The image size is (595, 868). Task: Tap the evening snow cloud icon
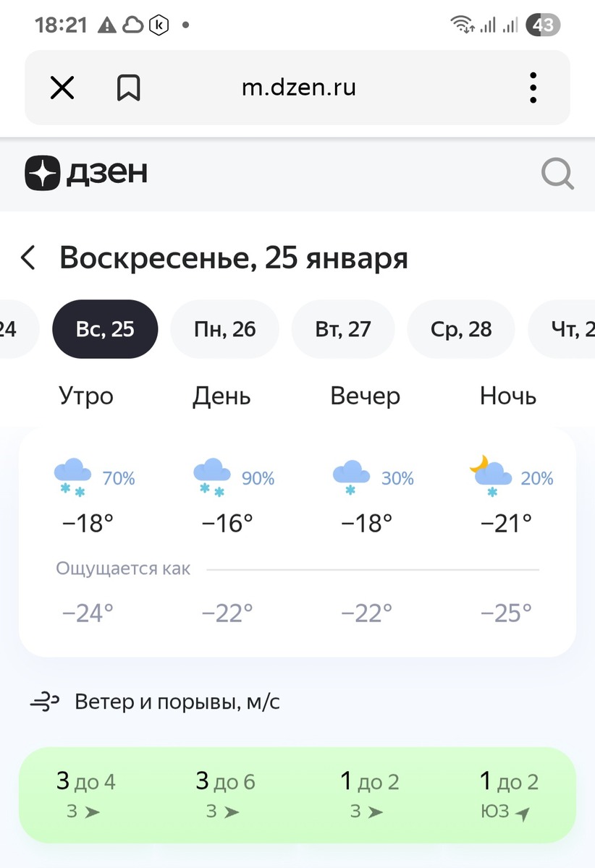coord(351,477)
